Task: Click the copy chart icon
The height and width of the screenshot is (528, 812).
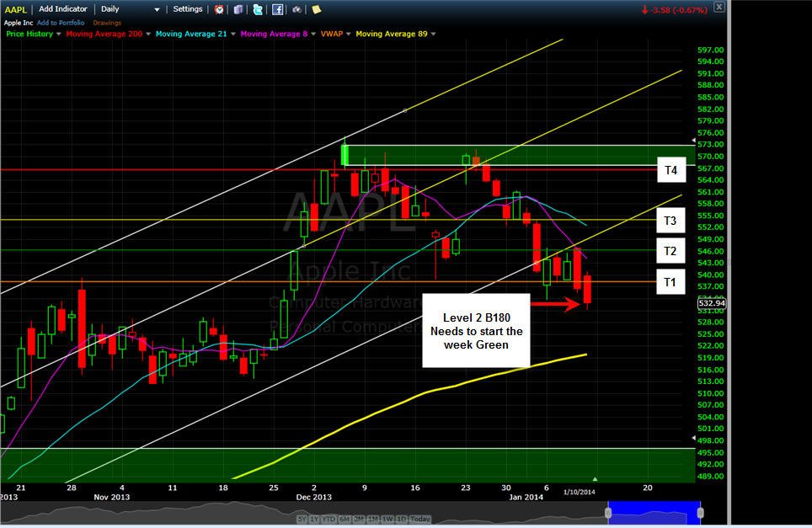Action: click(238, 9)
